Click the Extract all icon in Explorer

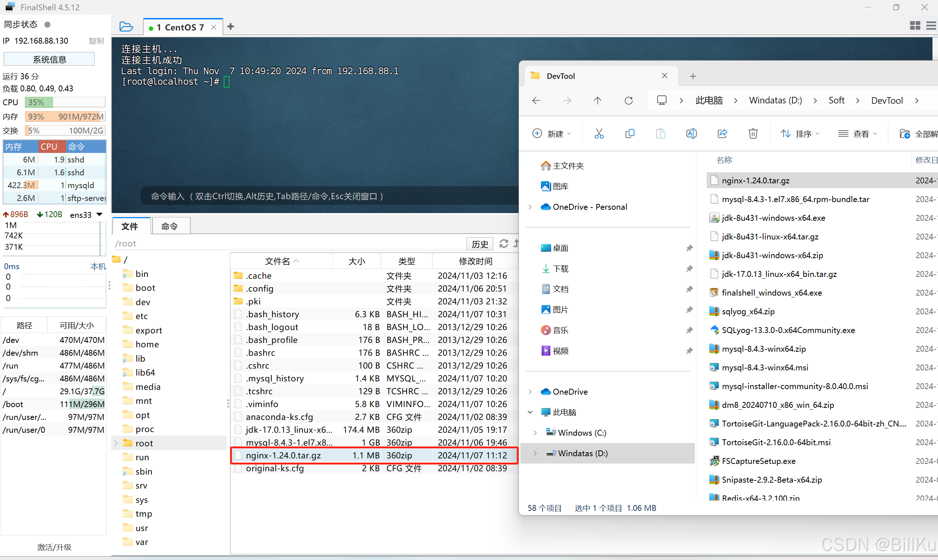point(904,133)
